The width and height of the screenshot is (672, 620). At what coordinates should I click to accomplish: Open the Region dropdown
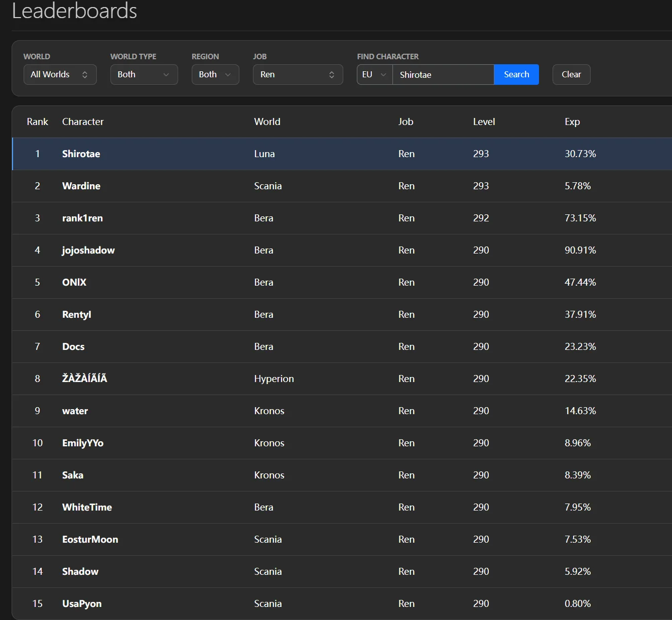[215, 75]
